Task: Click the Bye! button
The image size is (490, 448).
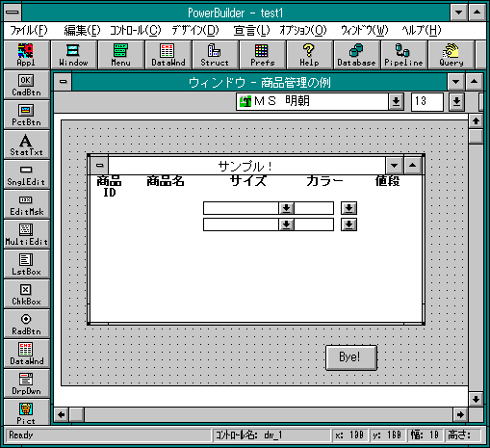Action: 351,357
